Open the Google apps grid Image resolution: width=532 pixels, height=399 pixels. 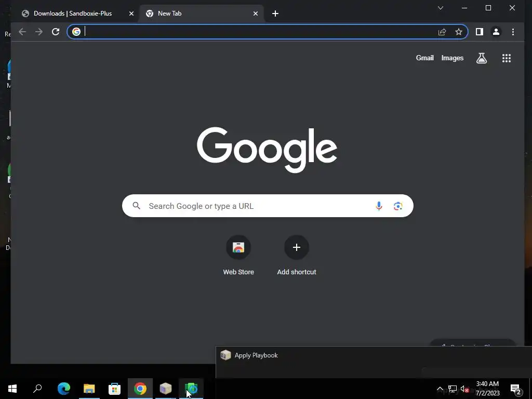506,58
